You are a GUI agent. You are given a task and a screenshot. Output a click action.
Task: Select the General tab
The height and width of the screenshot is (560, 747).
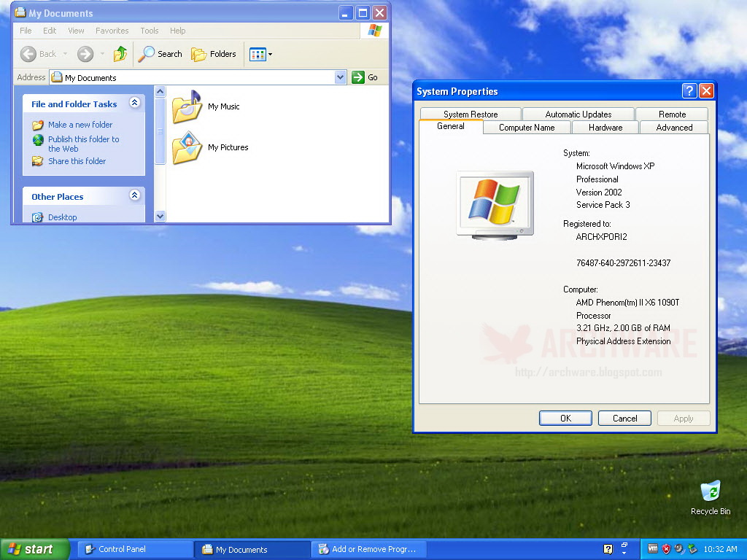coord(451,126)
